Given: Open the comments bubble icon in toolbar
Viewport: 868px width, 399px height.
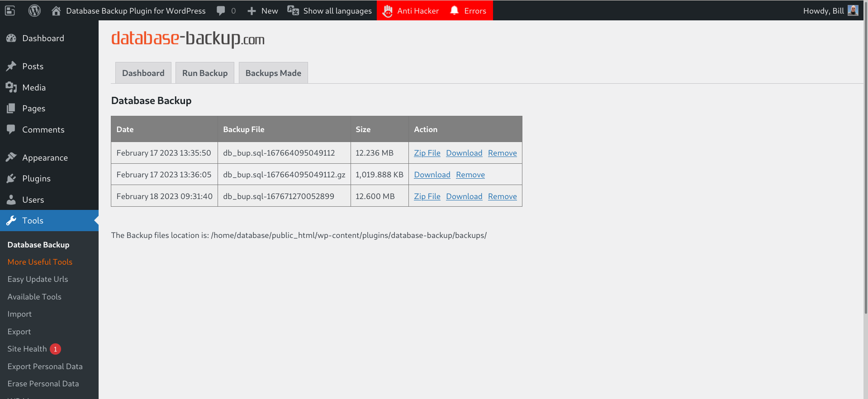Looking at the screenshot, I should tap(221, 11).
